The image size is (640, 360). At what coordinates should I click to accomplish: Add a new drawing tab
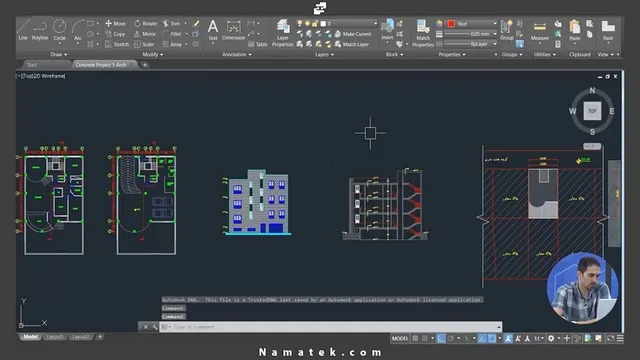coord(144,64)
